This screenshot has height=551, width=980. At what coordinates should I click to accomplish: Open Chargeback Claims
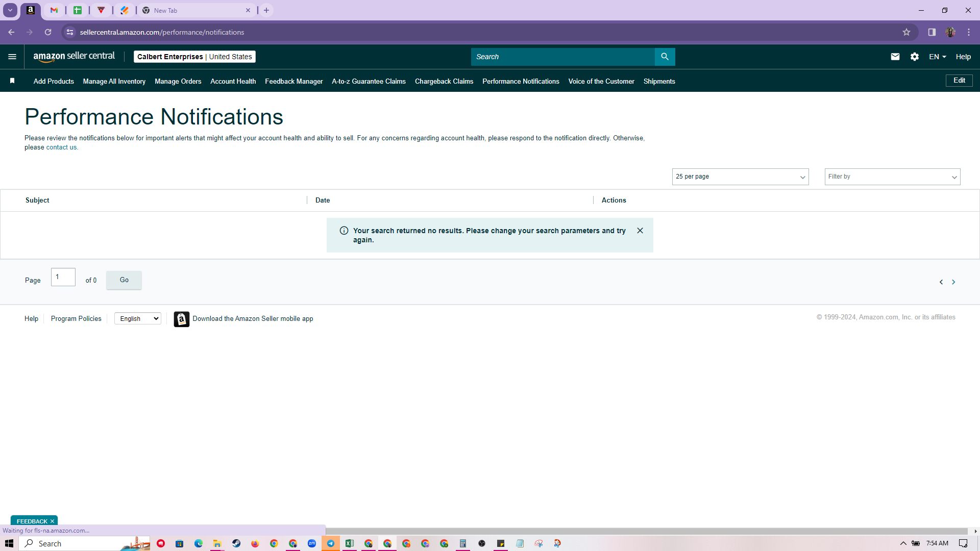pos(444,81)
